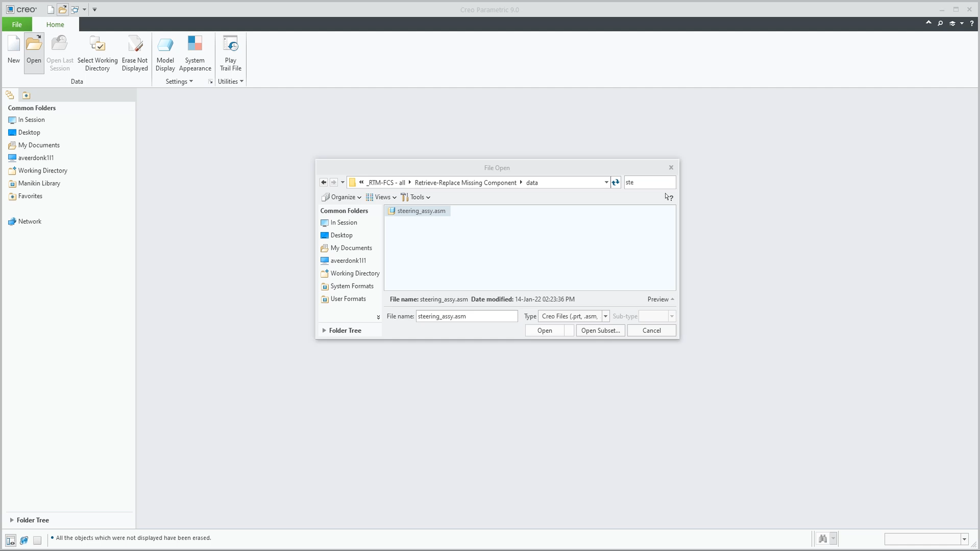Select Open Last Session
The height and width of the screenshot is (551, 980).
60,48
